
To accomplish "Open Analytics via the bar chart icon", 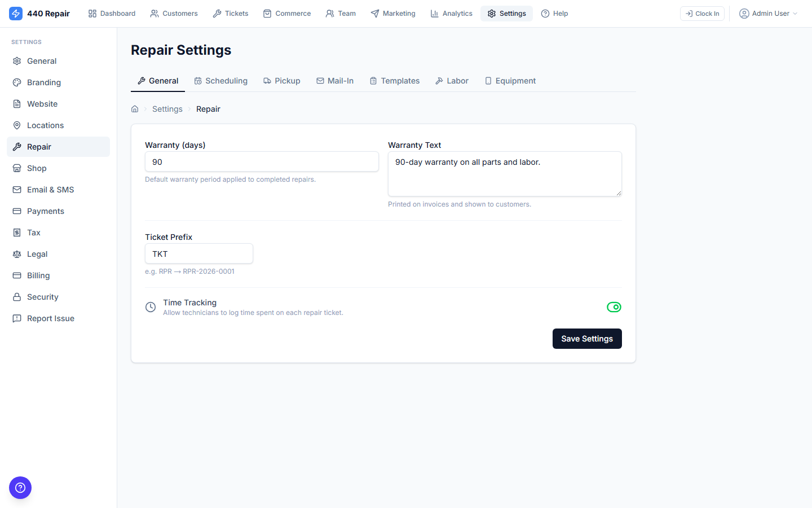I will coord(434,13).
